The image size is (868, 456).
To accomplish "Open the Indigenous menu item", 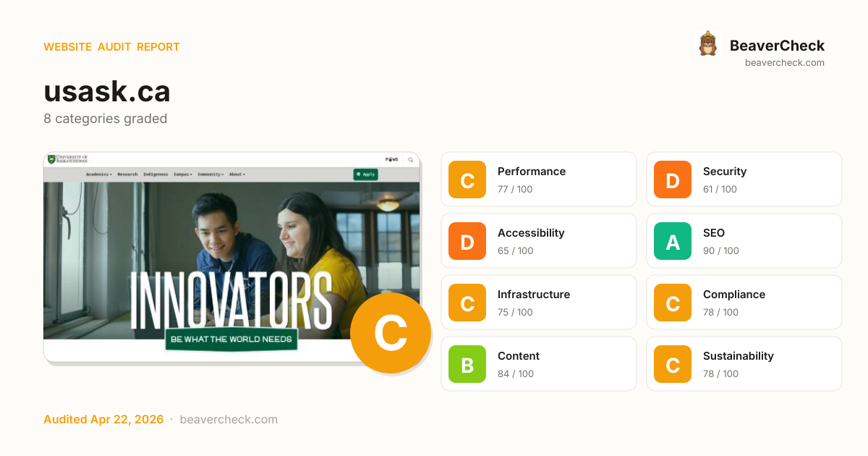I will [156, 174].
